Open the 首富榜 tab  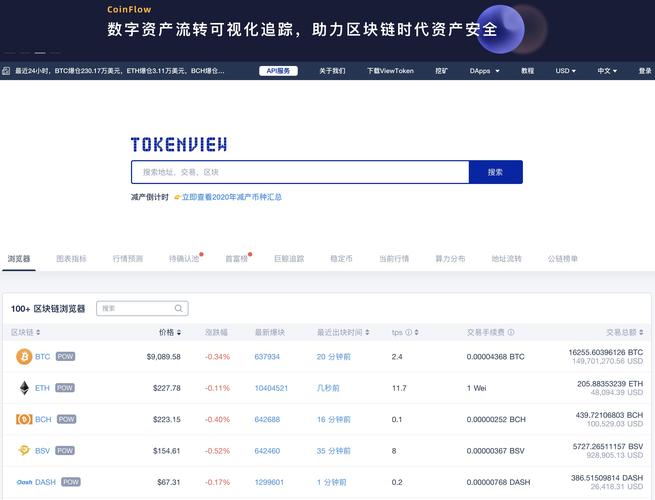pos(237,259)
